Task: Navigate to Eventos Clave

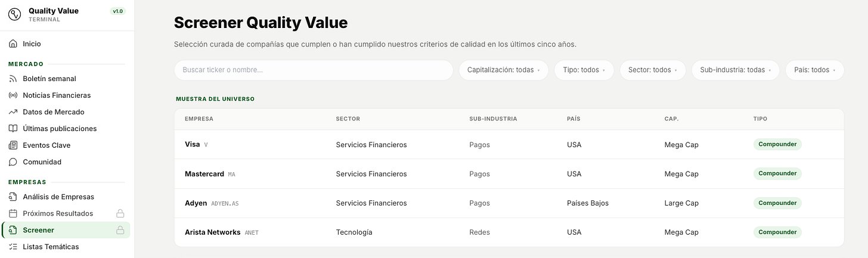Action: click(x=66, y=145)
